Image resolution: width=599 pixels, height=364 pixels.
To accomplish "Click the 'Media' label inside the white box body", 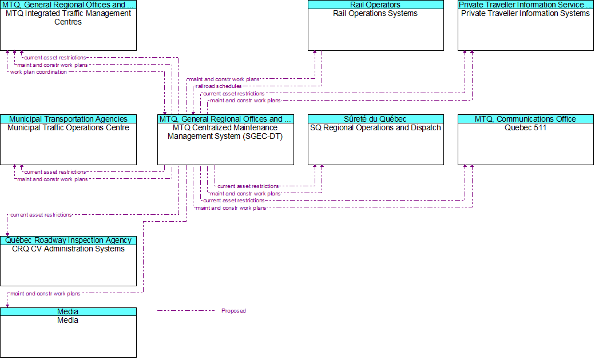I will [68, 321].
